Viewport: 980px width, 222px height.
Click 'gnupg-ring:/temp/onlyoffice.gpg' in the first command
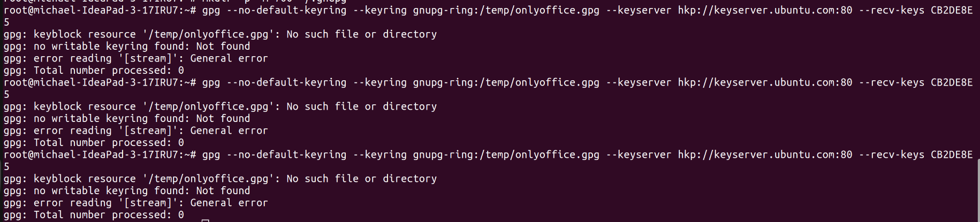(506, 10)
